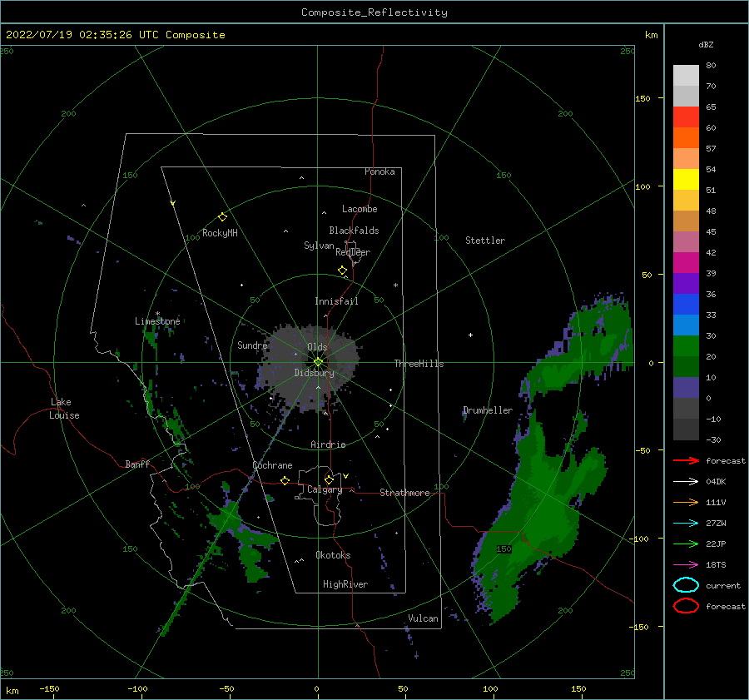The height and width of the screenshot is (700, 749).
Task: Select the red forecast ellipse icon
Action: (686, 606)
